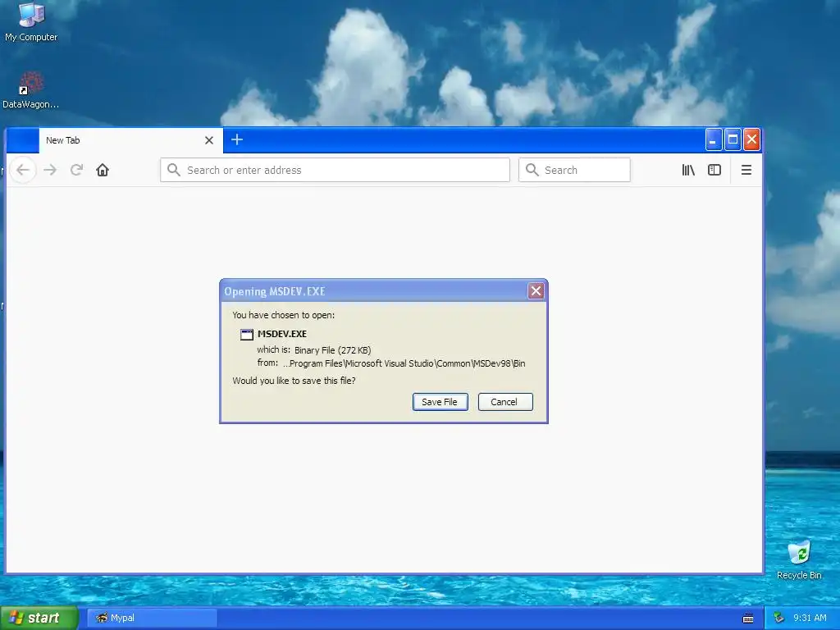Close the Opening MSDEV.EXE dialog
The image size is (840, 630).
click(536, 291)
